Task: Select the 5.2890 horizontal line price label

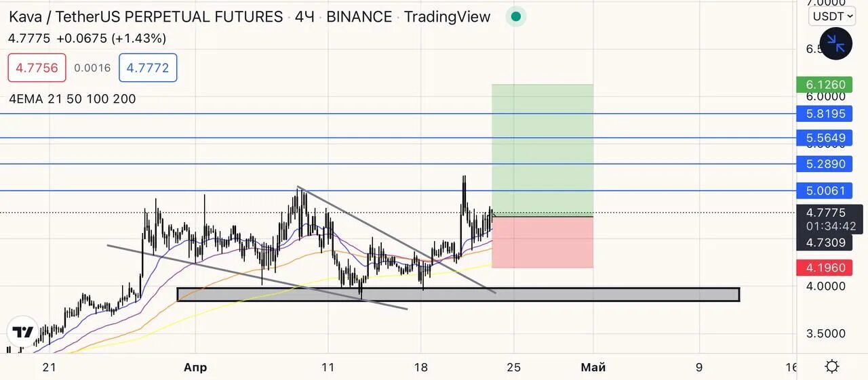Action: point(825,164)
